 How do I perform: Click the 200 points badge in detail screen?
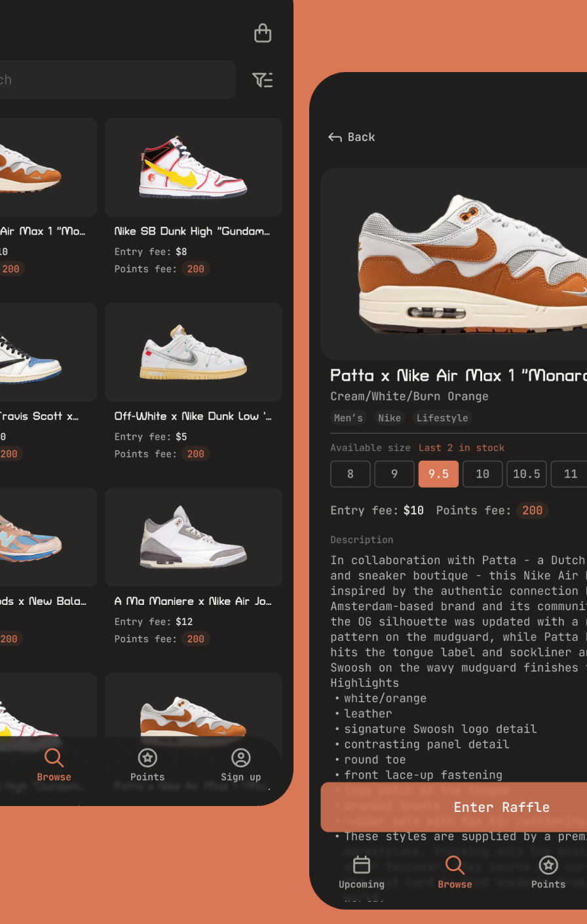pos(532,510)
